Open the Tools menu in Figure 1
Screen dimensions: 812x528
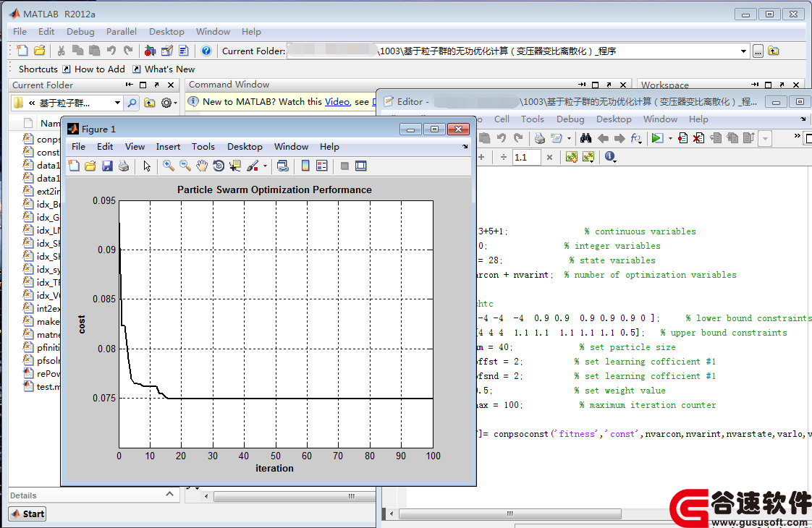click(x=203, y=147)
